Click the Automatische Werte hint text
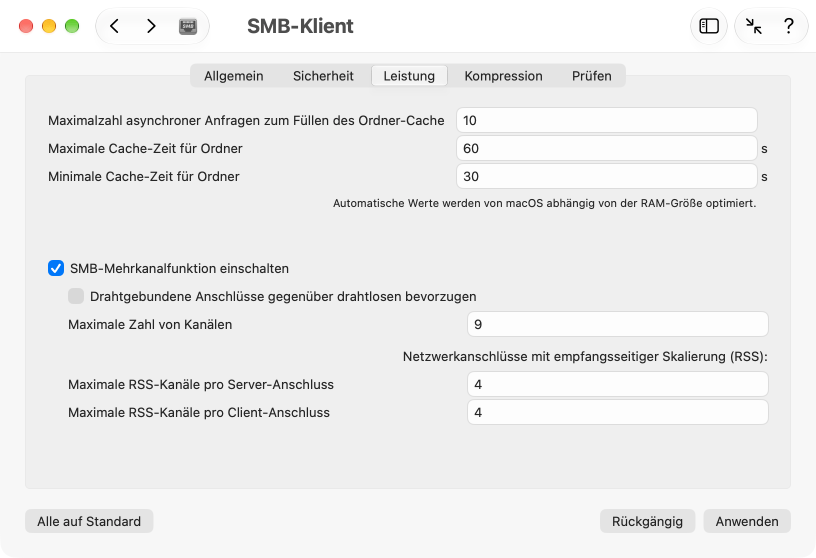The width and height of the screenshot is (816, 558). [544, 203]
